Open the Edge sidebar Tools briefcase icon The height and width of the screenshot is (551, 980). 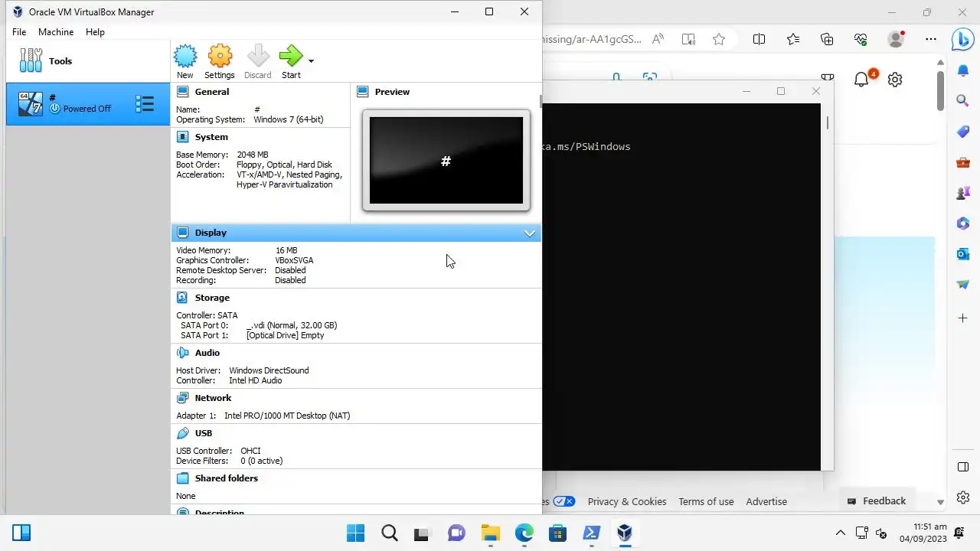963,162
